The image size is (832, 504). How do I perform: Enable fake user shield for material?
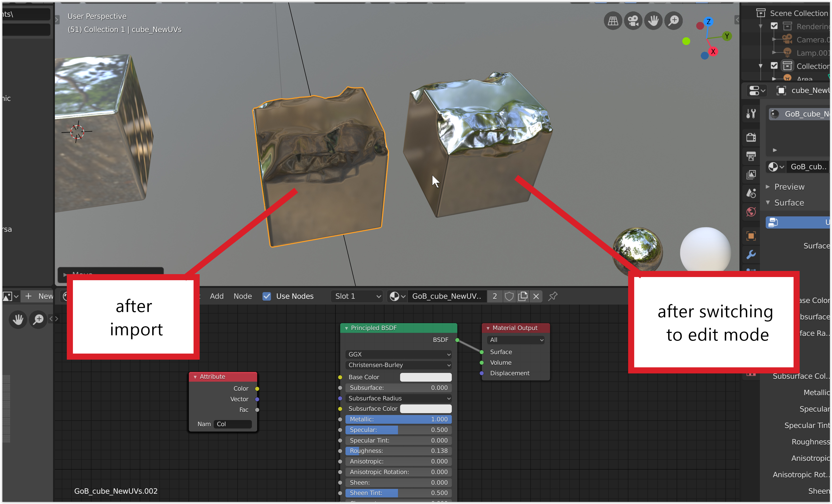coord(509,296)
